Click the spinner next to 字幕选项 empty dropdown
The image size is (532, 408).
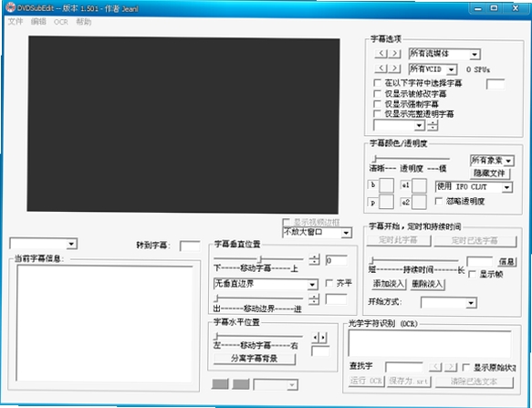point(433,125)
